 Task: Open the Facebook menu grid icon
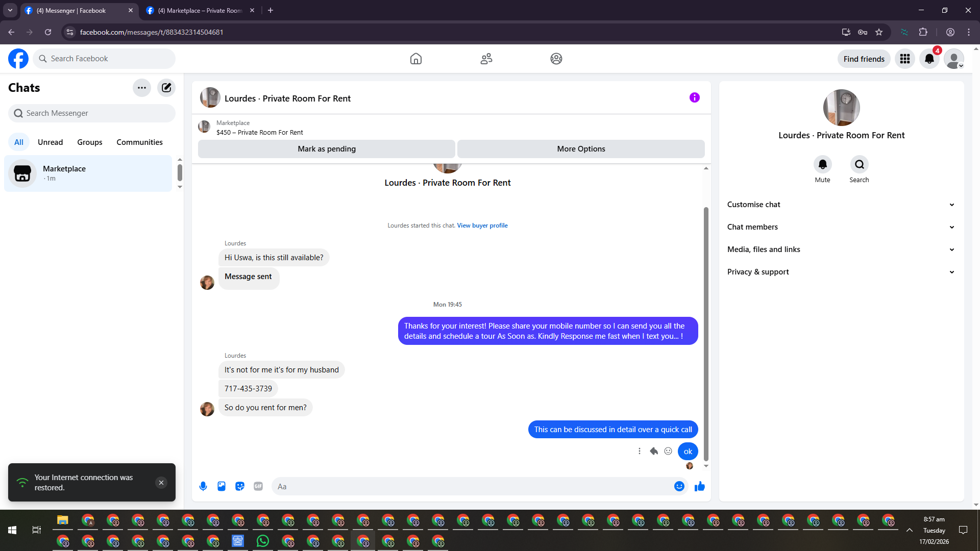(905, 59)
